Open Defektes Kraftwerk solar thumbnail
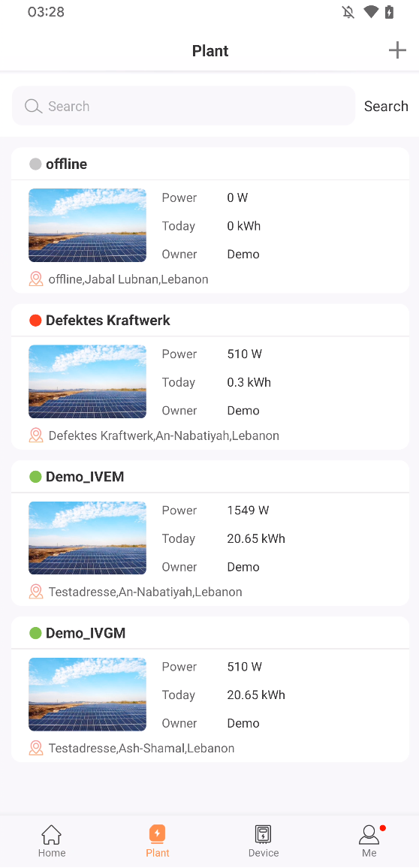The height and width of the screenshot is (868, 419). point(87,381)
